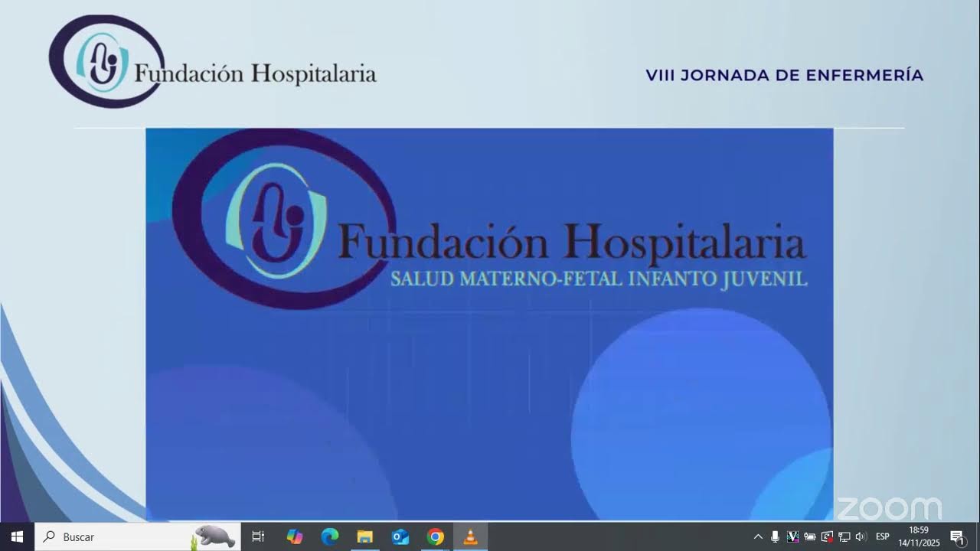Open the clock showing 18:59 14/11/2025
This screenshot has height=551, width=980.
click(x=919, y=536)
